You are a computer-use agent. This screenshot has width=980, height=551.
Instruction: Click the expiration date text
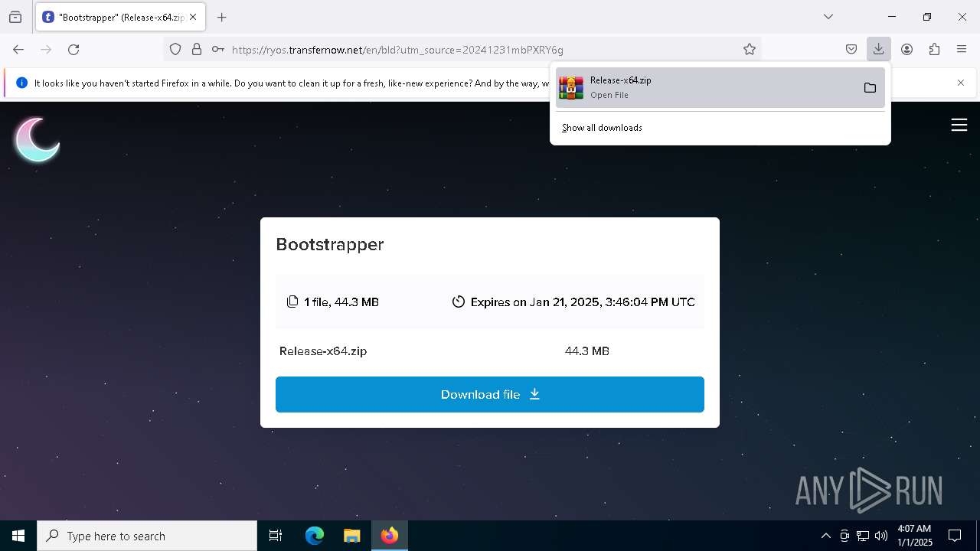click(x=583, y=302)
